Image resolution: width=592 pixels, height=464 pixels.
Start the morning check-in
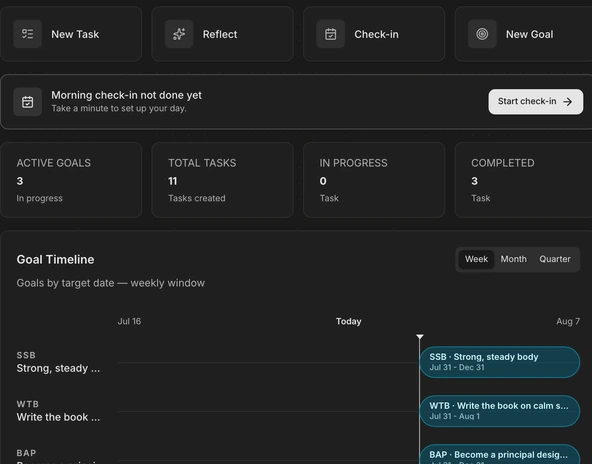(x=535, y=102)
